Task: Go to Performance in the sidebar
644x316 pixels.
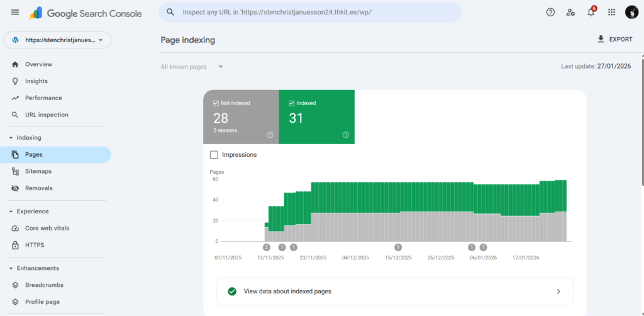Action: [43, 98]
